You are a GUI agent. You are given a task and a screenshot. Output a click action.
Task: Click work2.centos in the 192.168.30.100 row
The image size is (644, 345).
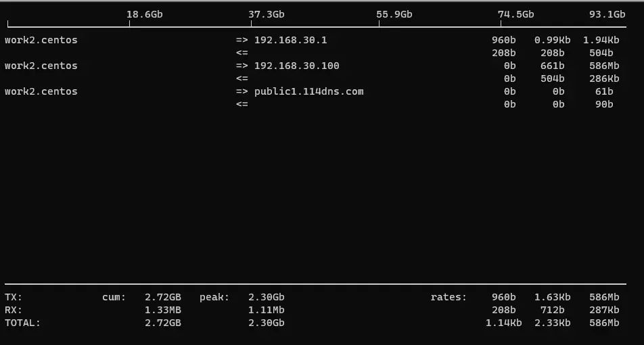pos(41,66)
